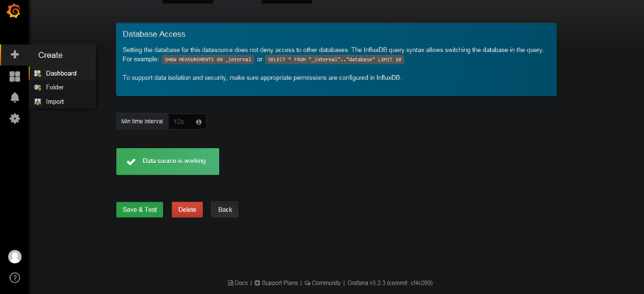Click the Grafana v5.2.3 version link
This screenshot has width=644, height=294.
pyautogui.click(x=390, y=283)
